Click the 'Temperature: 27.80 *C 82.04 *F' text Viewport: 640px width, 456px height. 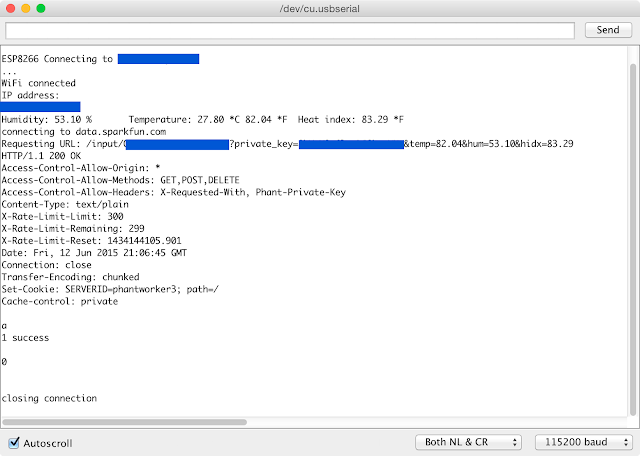[x=208, y=120]
